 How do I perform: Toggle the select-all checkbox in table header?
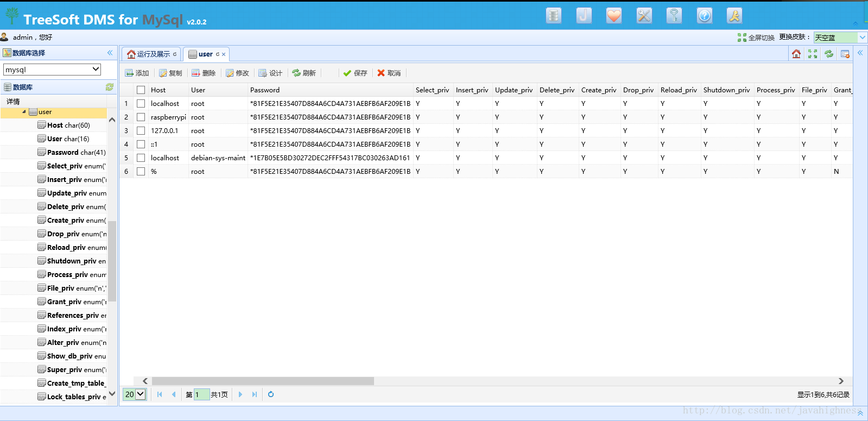pos(141,90)
